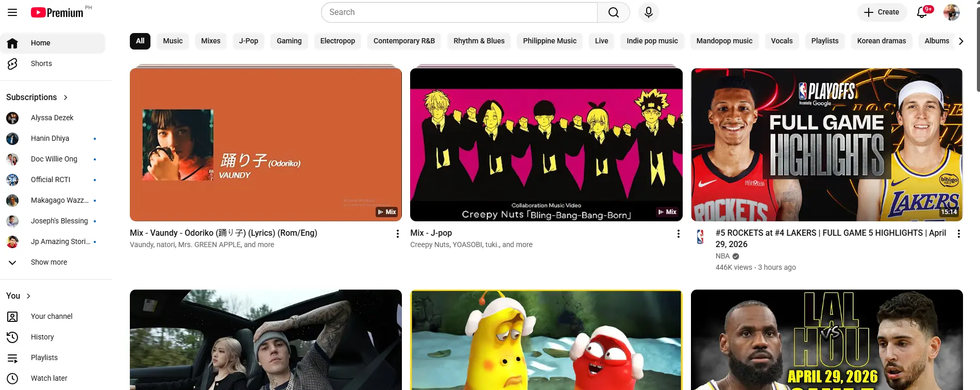Open more options for Rockets Lakers highlights

click(958, 234)
